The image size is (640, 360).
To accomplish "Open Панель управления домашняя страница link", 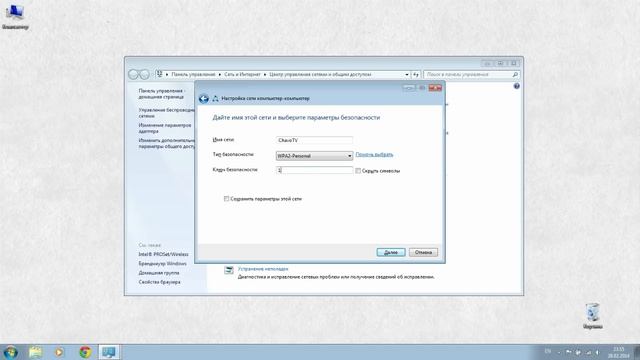I will [161, 94].
